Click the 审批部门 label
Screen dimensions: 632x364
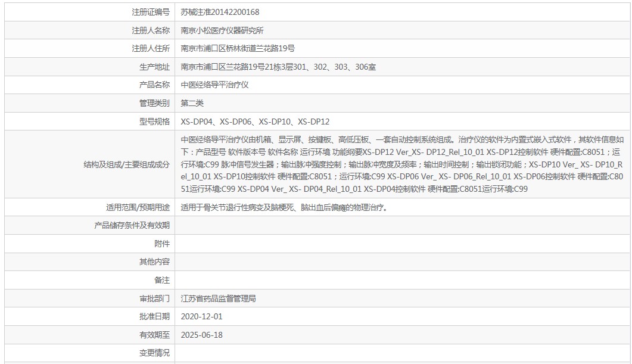click(154, 298)
